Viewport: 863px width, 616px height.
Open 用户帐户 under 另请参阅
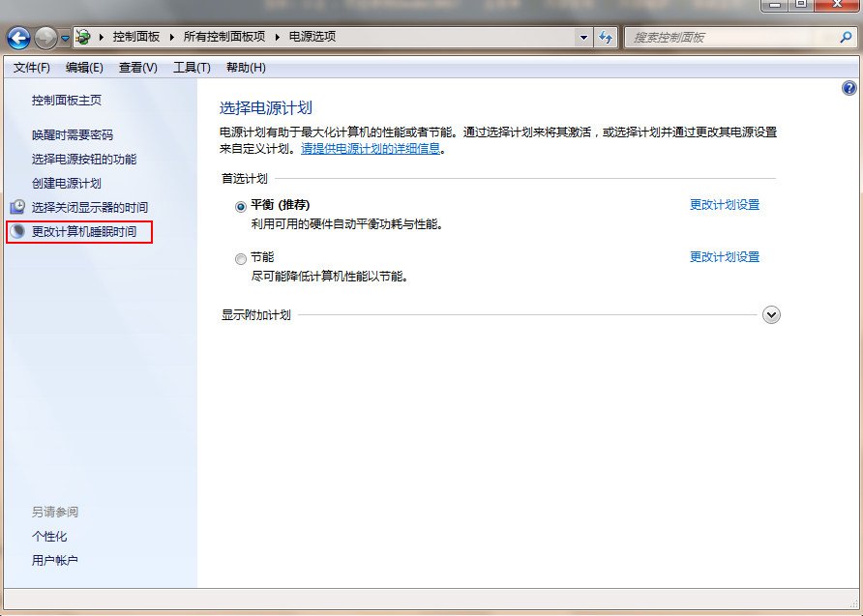[54, 561]
